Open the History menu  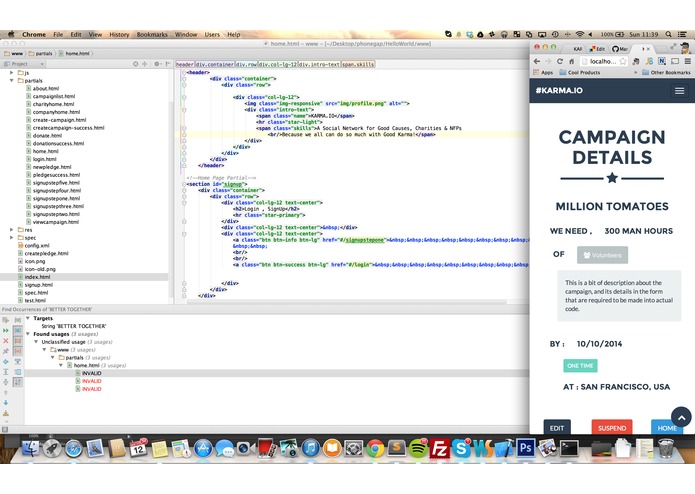click(x=119, y=34)
